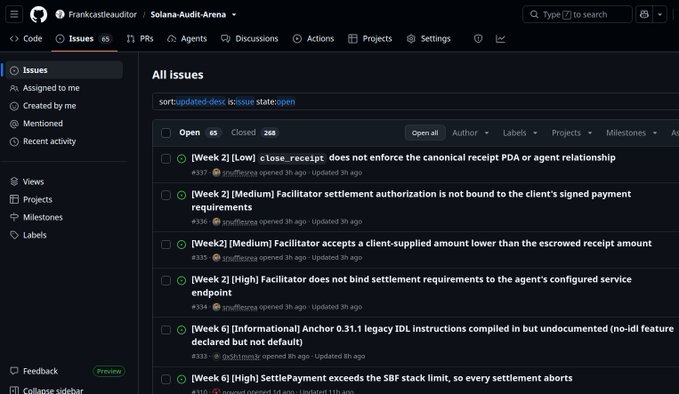This screenshot has height=394, width=679.
Task: Open issue Facilitator accepts client-supplied amount
Action: pos(421,243)
